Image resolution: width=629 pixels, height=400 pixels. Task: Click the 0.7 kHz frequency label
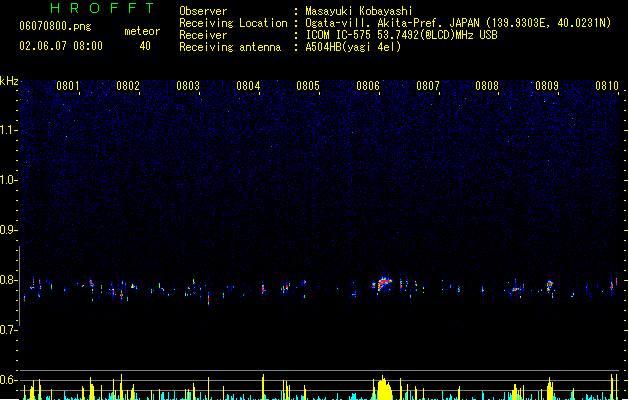coord(9,330)
